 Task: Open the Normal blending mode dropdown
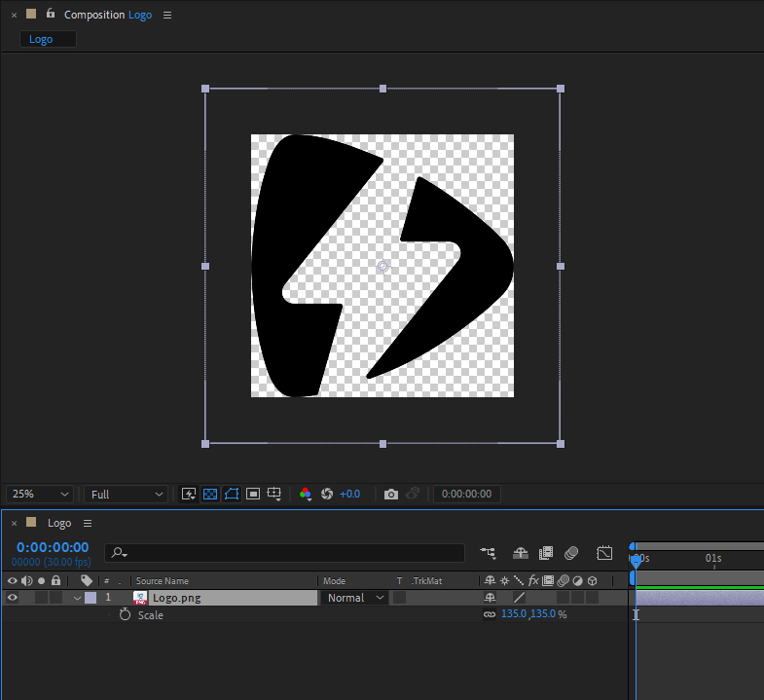point(354,598)
